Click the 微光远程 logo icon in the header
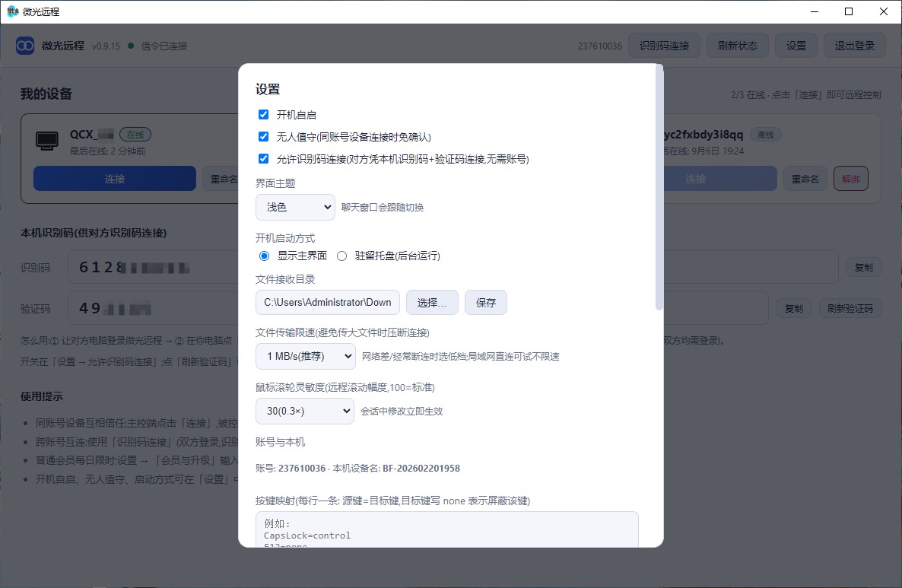The height and width of the screenshot is (588, 902). click(x=25, y=46)
